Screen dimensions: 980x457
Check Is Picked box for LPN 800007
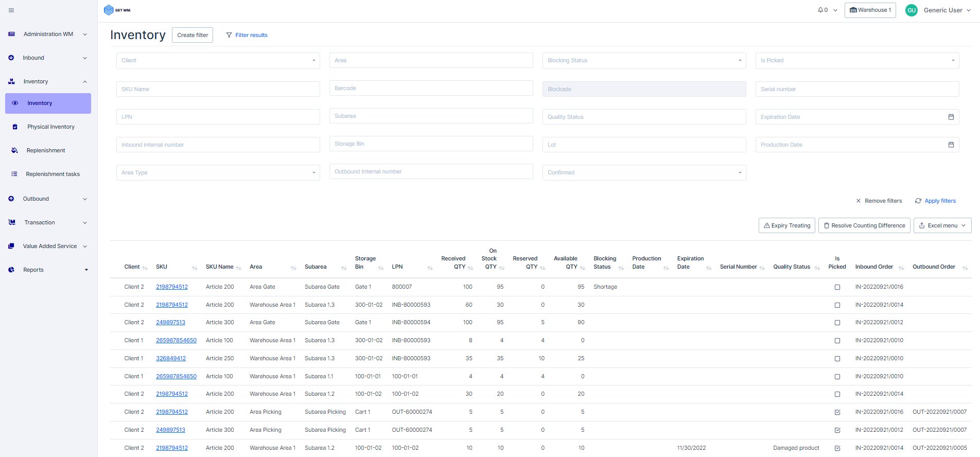click(837, 287)
